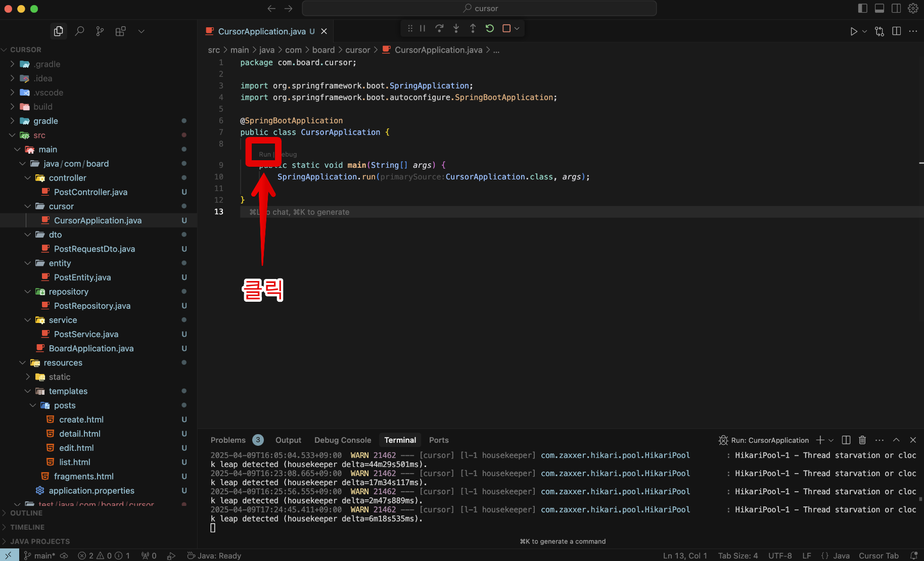Open the Extensions view icon
Screen dimensions: 924x561
pyautogui.click(x=120, y=31)
